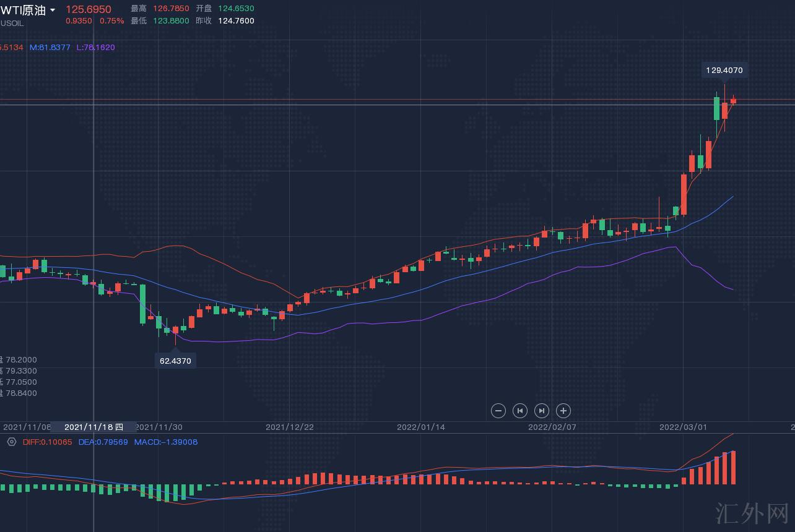
Task: Click the 2021/12/22 date on time axis
Action: click(289, 427)
